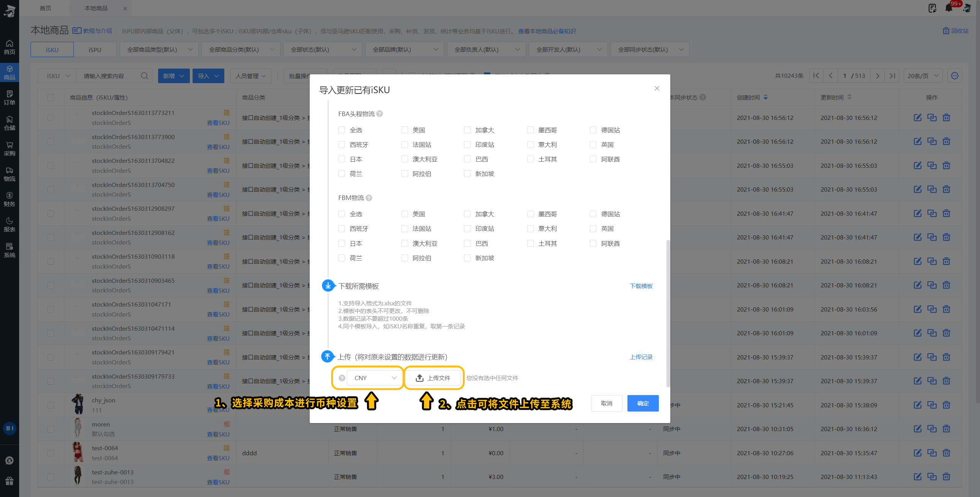Open the notification bell with 99+ badge
The image size is (980, 497).
(949, 8)
